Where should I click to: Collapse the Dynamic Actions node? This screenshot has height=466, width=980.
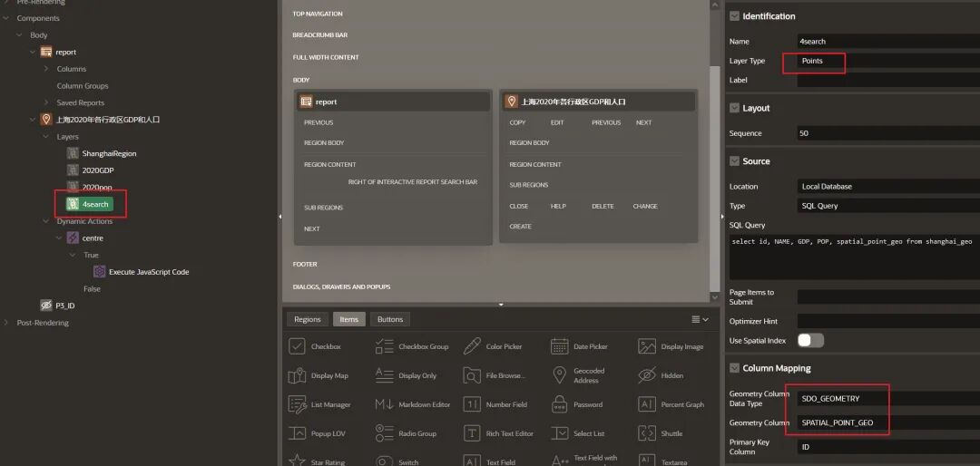coord(46,221)
